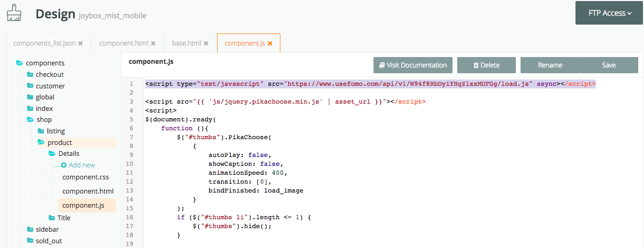Screen dimensions: 644x248
Task: Click line number 16 in gutter
Action: pyautogui.click(x=131, y=217)
